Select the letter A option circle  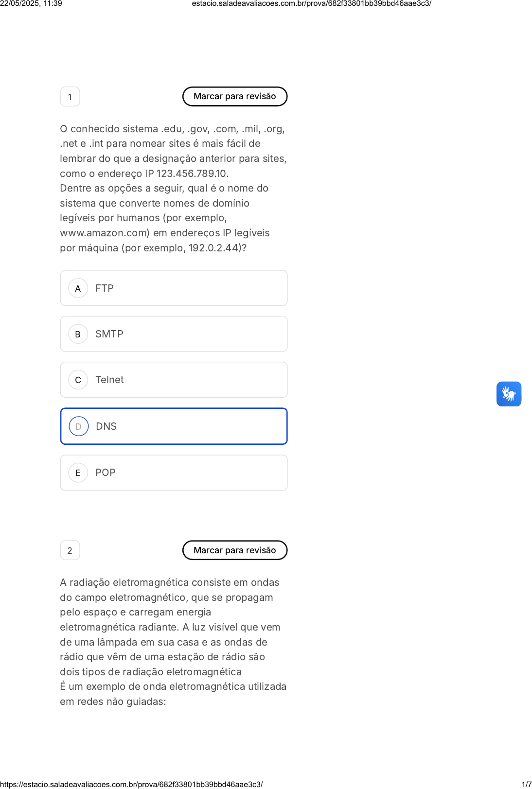(78, 288)
